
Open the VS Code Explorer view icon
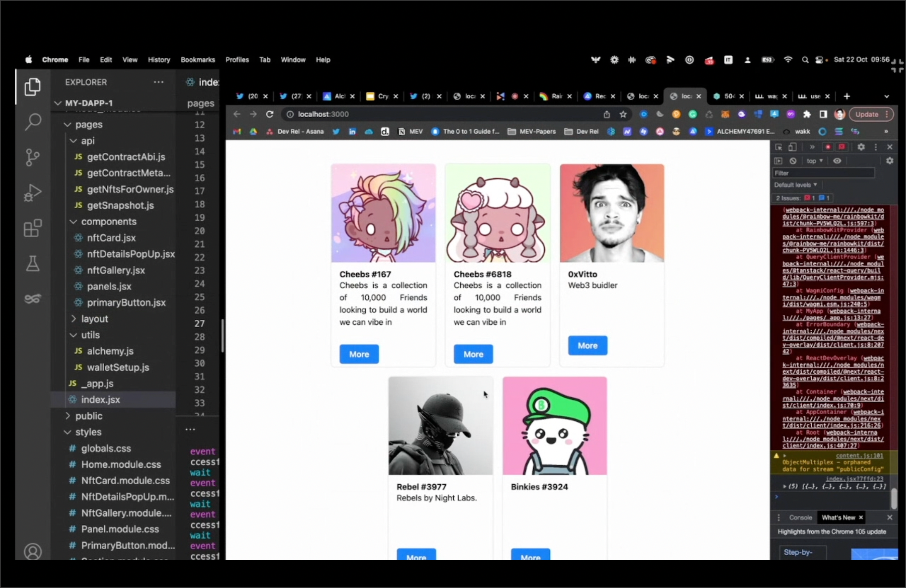32,87
